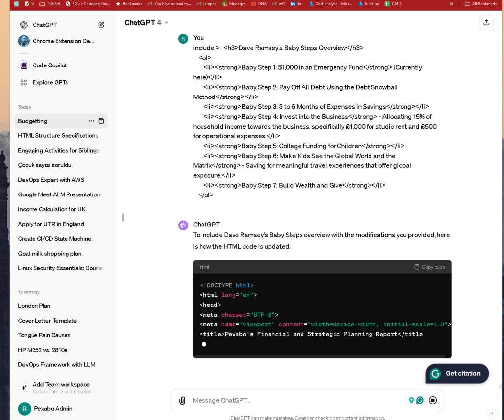Open the function bookmark
The width and height of the screenshot is (504, 420).
click(x=369, y=4)
